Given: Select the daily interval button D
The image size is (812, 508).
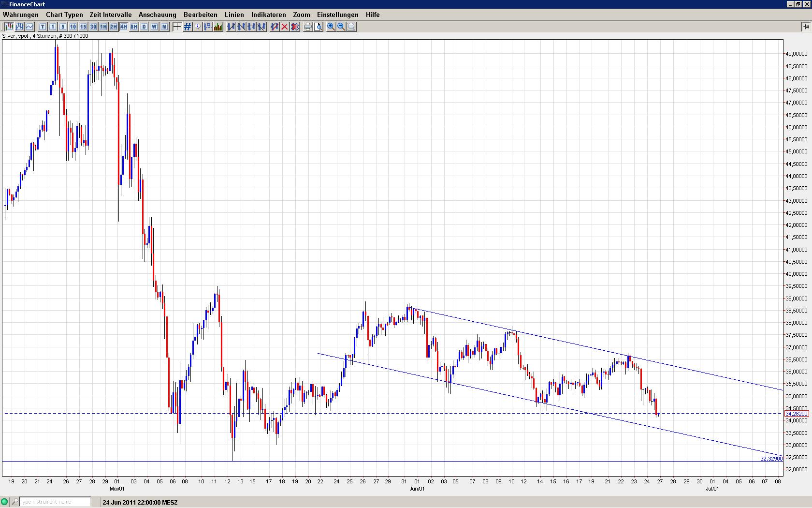Looking at the screenshot, I should click(144, 27).
